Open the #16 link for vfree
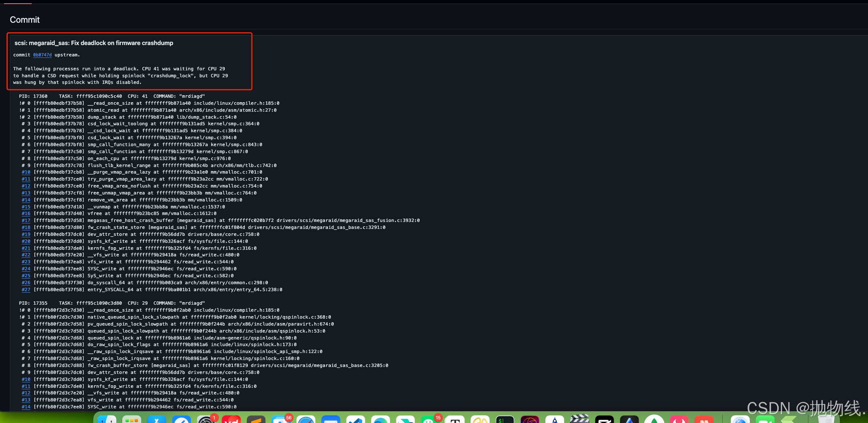The width and height of the screenshot is (868, 423). click(x=26, y=214)
